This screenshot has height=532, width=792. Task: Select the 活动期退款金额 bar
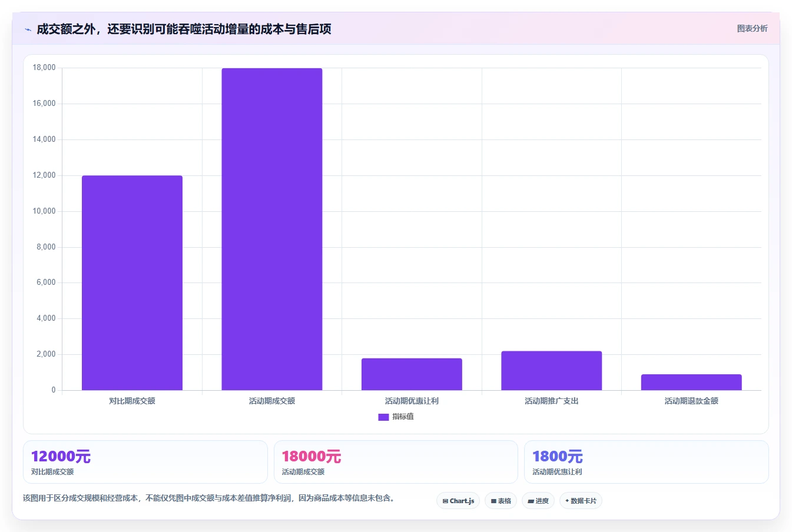(x=691, y=383)
